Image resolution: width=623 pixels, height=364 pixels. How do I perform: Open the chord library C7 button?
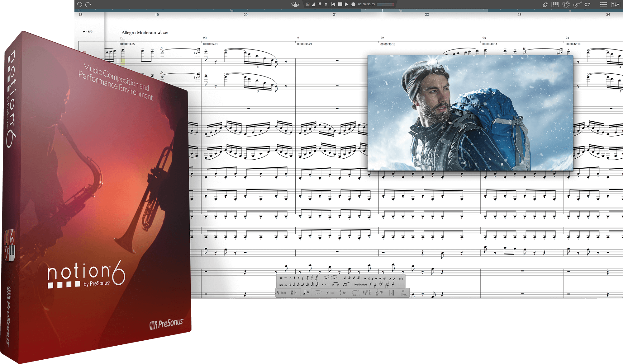point(587,4)
